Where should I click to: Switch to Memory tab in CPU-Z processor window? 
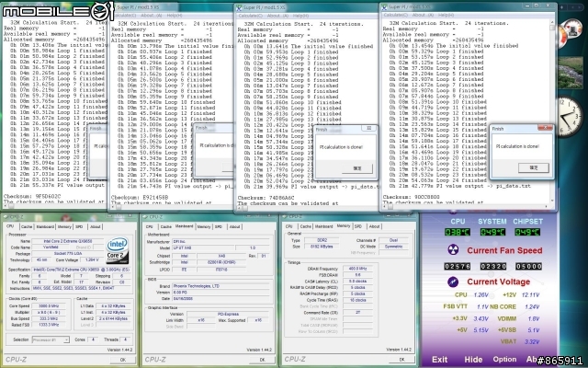(x=64, y=227)
